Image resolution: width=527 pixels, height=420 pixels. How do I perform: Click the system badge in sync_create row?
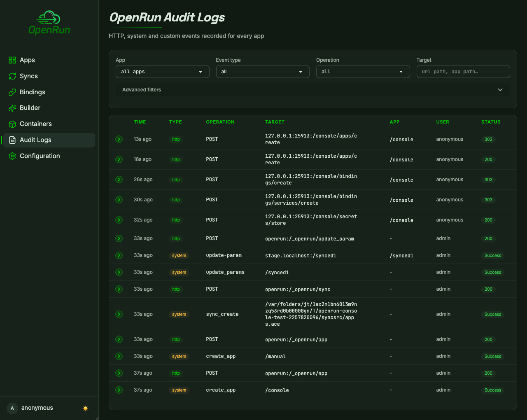coord(179,314)
